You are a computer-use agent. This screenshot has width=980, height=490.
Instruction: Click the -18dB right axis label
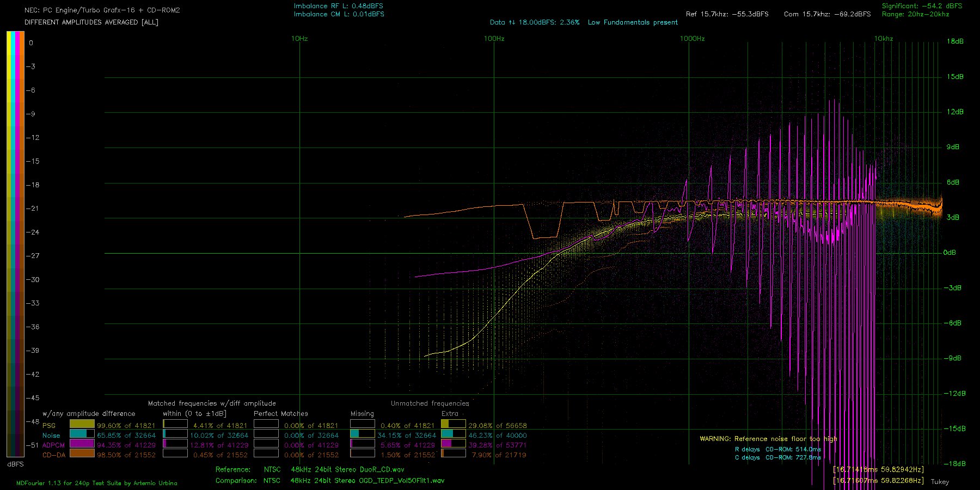coord(955,464)
